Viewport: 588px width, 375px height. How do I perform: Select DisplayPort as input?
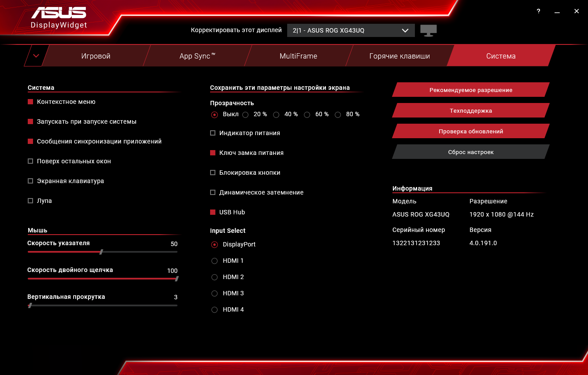point(214,245)
